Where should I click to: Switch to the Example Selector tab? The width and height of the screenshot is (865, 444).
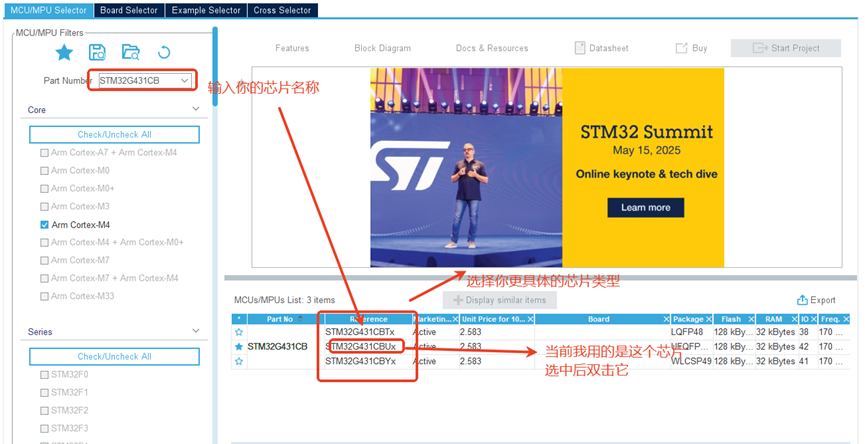click(206, 10)
